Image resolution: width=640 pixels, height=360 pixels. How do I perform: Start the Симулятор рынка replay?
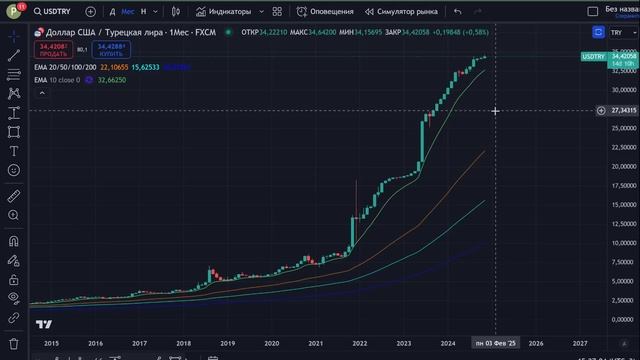(x=401, y=12)
